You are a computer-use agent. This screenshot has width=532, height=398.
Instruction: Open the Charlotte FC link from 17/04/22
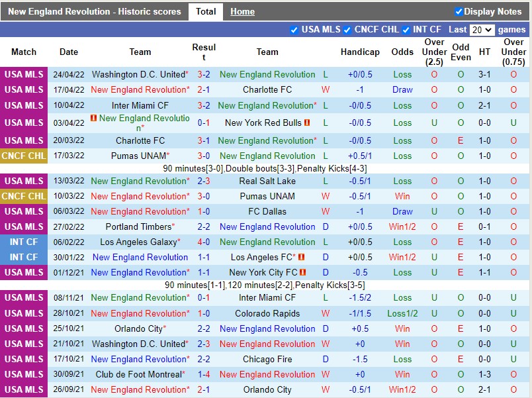coord(267,89)
